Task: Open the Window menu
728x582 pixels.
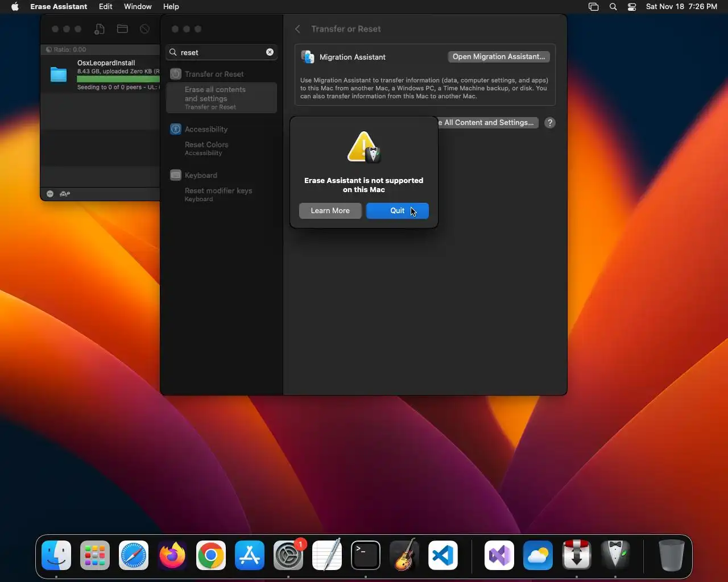Action: tap(138, 7)
